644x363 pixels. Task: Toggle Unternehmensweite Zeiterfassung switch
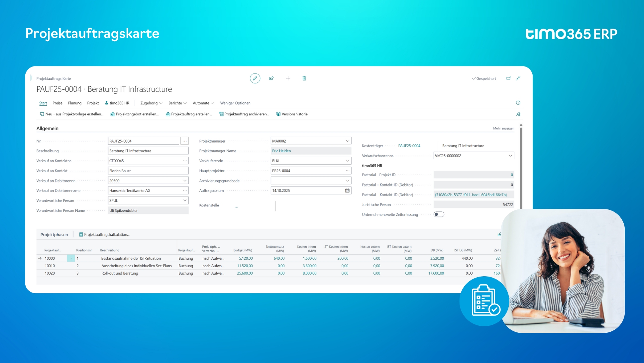point(439,214)
